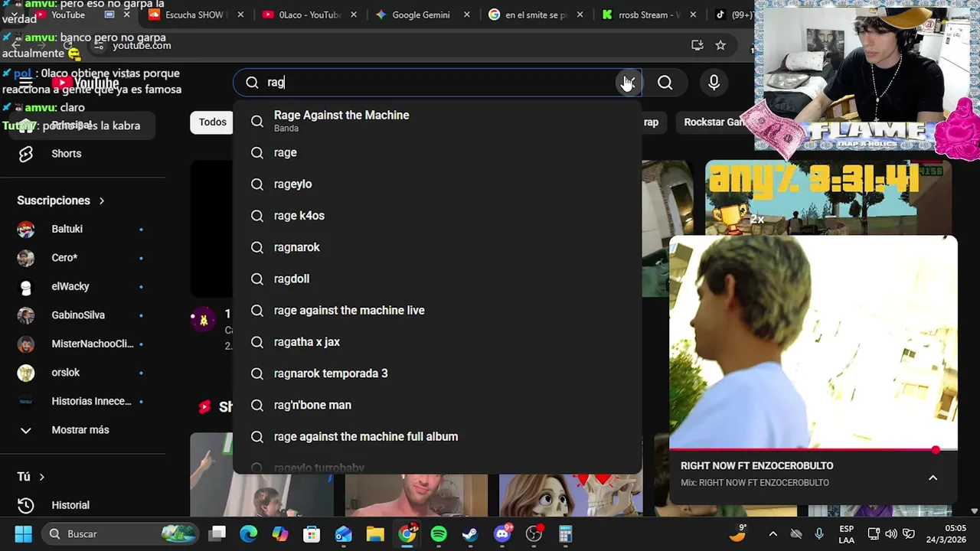Open the weather widget in the taskbar
Screen dimensions: 980x551
tap(739, 533)
